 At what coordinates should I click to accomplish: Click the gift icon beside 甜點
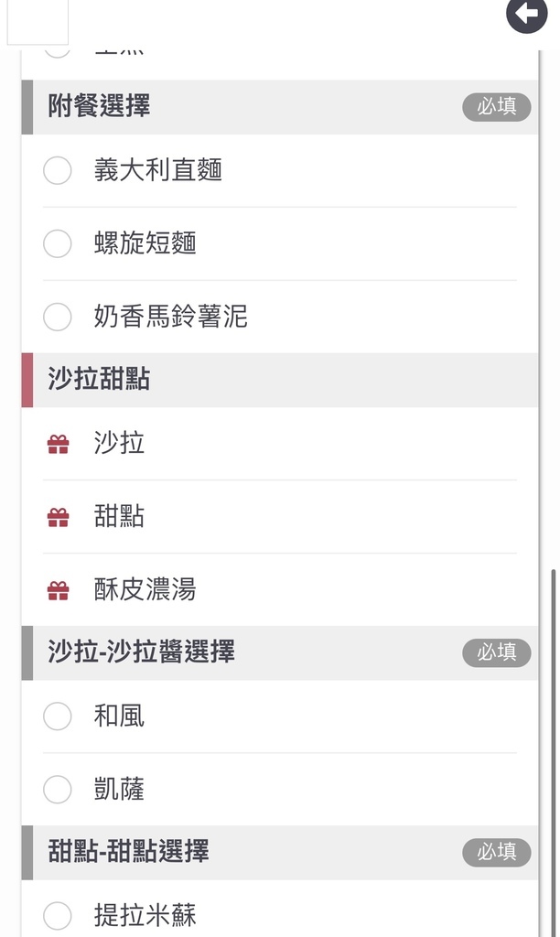point(58,518)
